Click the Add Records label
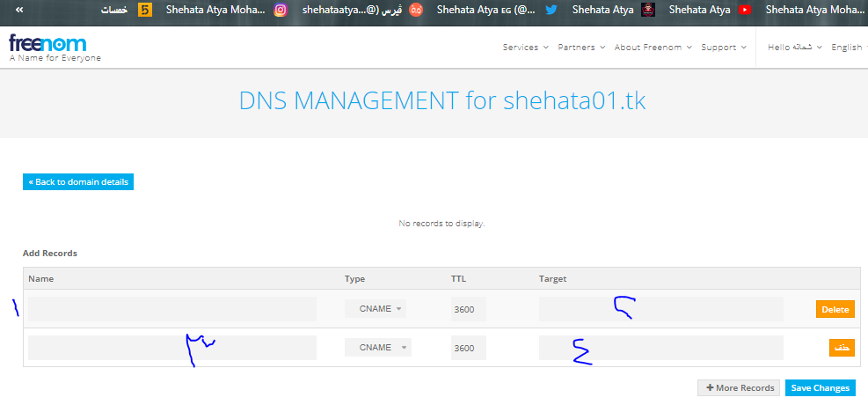Viewport: 868px width, 405px height. pyautogui.click(x=50, y=254)
